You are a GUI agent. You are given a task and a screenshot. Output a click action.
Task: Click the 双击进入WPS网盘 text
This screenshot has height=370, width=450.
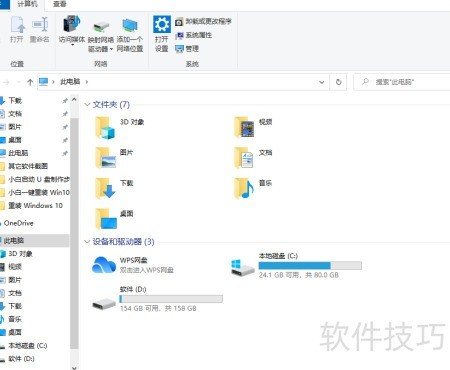147,270
